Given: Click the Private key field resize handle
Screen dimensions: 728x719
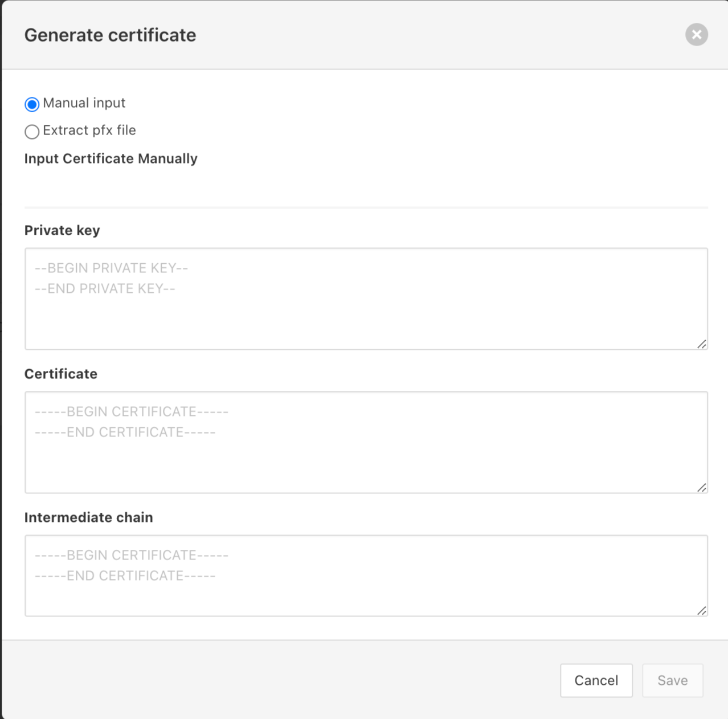Looking at the screenshot, I should pyautogui.click(x=702, y=344).
